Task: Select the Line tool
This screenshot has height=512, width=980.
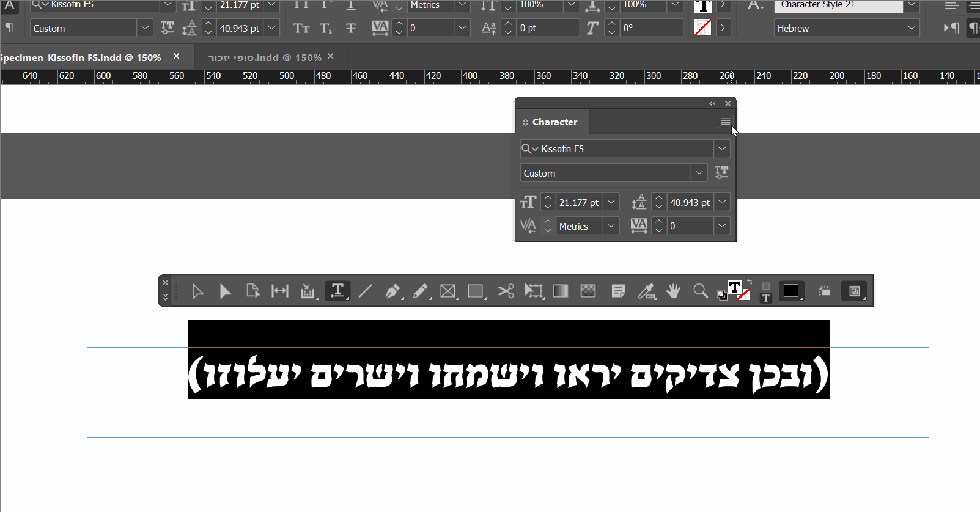Action: 365,291
